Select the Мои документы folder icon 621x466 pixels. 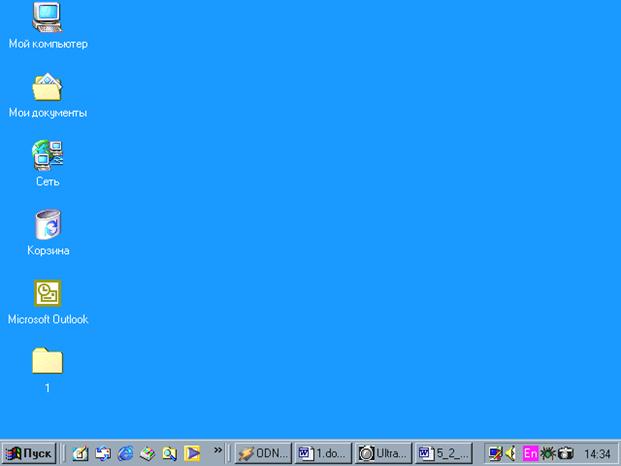pos(48,87)
